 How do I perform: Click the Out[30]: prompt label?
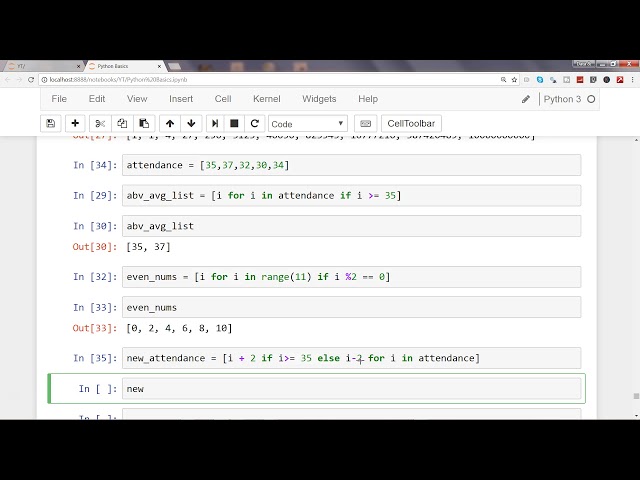(x=95, y=247)
